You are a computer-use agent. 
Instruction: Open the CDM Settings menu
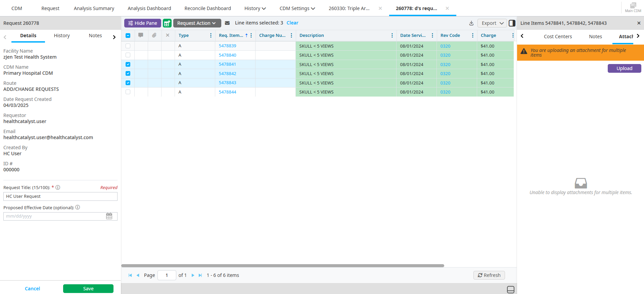point(297,8)
